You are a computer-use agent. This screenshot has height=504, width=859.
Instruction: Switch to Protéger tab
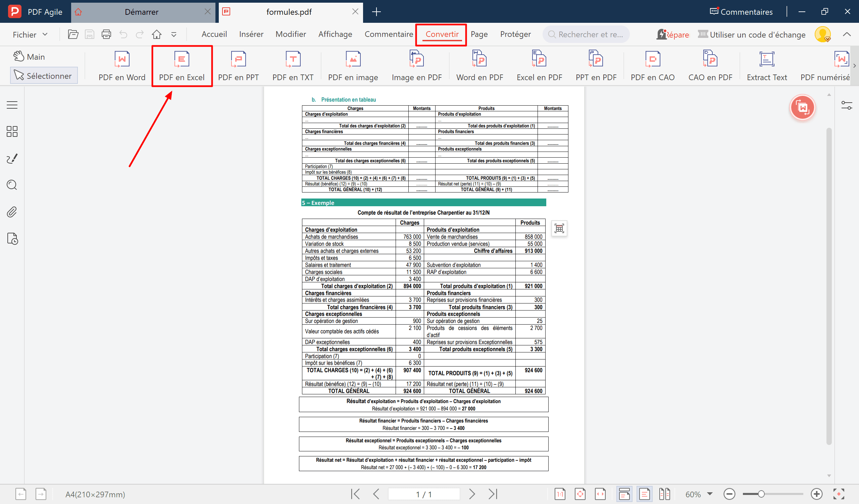pyautogui.click(x=515, y=34)
